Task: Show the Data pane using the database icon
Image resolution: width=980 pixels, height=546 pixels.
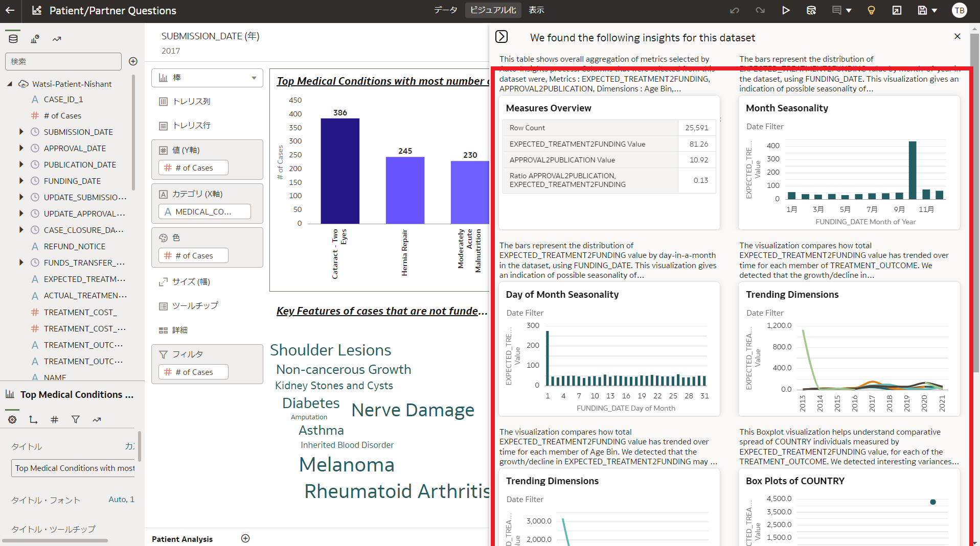Action: [13, 39]
